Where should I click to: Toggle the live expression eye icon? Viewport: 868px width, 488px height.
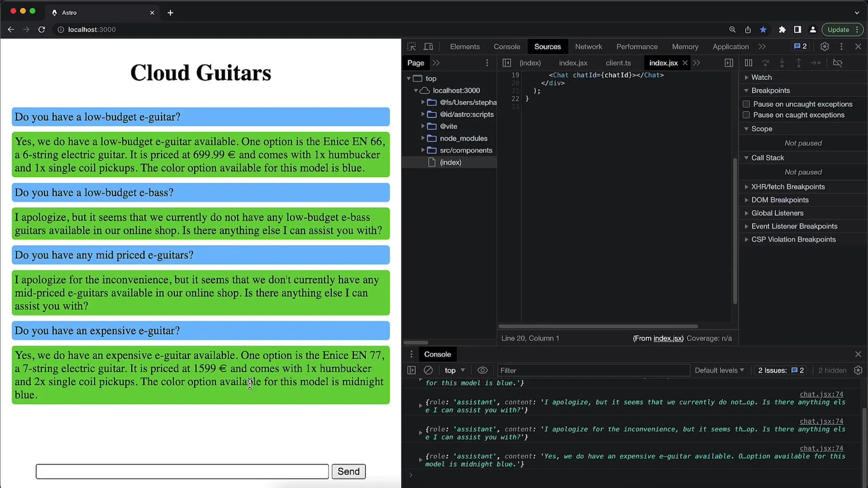pos(482,370)
